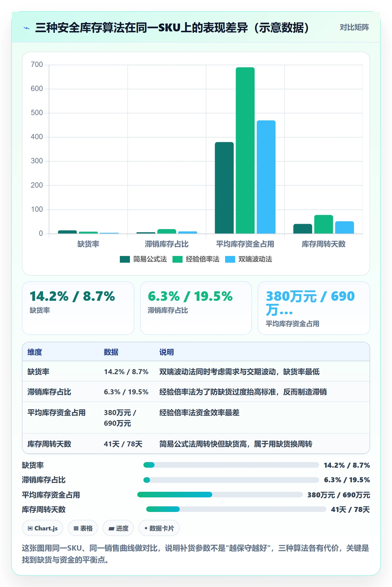Click the green 经验倍率法 bar for 库存周转天数
Image resolution: width=392 pixels, height=587 pixels.
pos(324,224)
